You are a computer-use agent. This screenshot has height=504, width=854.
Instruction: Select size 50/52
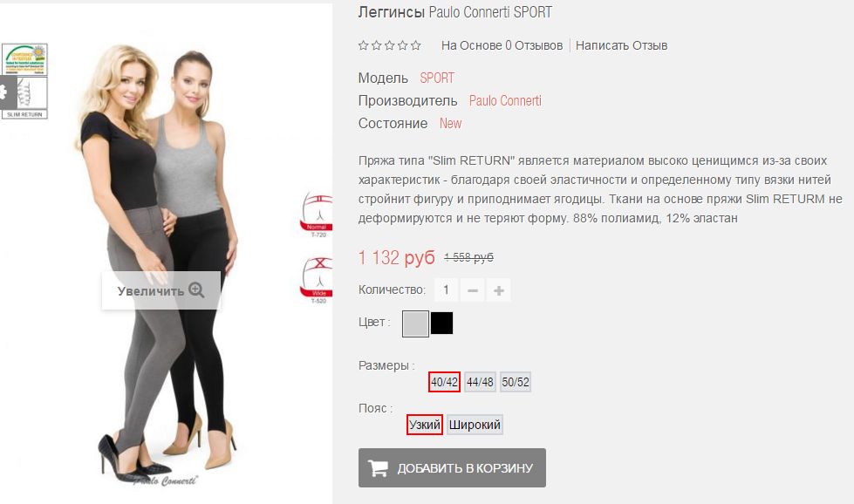tap(516, 382)
